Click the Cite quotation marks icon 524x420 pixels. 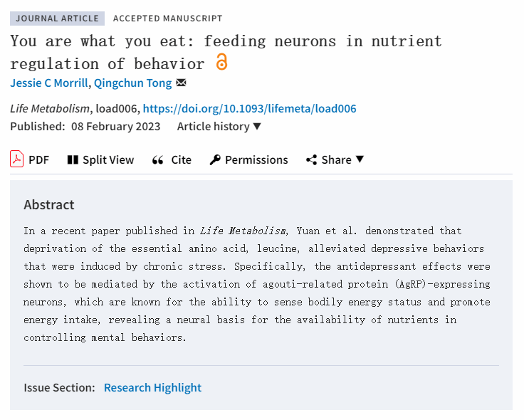158,160
